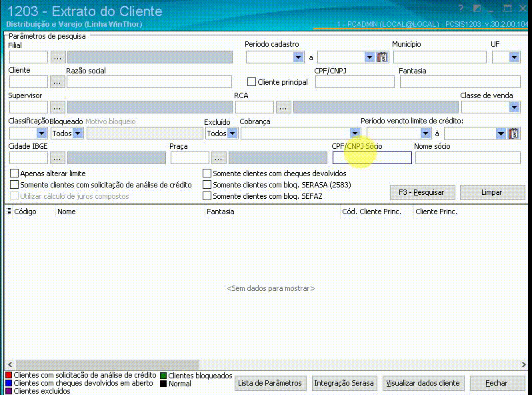Viewport: 532px width, 395px height.
Task: Click the Fantasia input field
Action: (460, 82)
